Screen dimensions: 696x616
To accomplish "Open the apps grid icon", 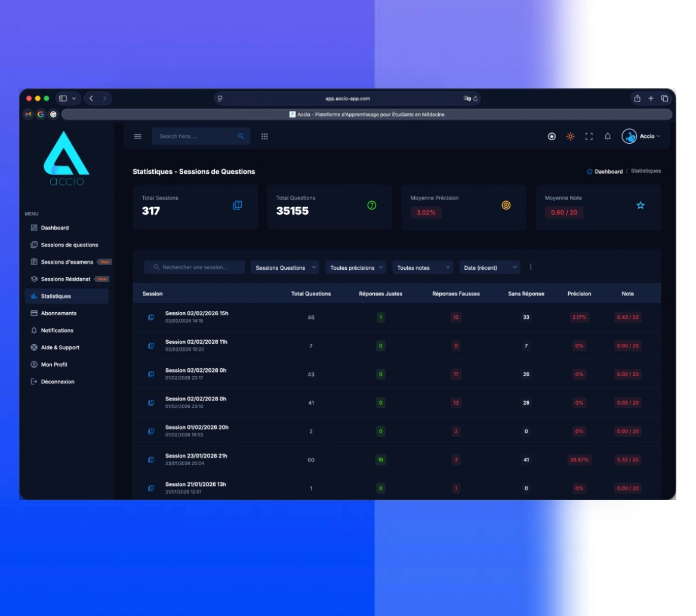I will (264, 136).
